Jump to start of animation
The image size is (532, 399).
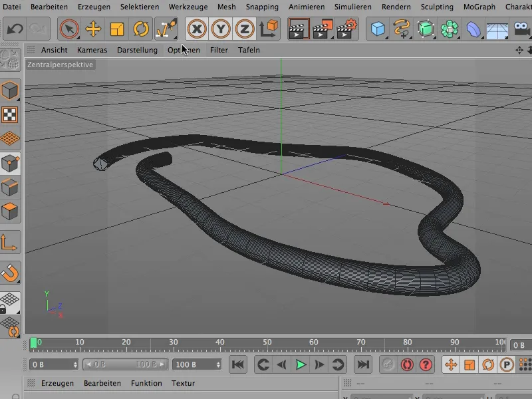click(x=238, y=364)
